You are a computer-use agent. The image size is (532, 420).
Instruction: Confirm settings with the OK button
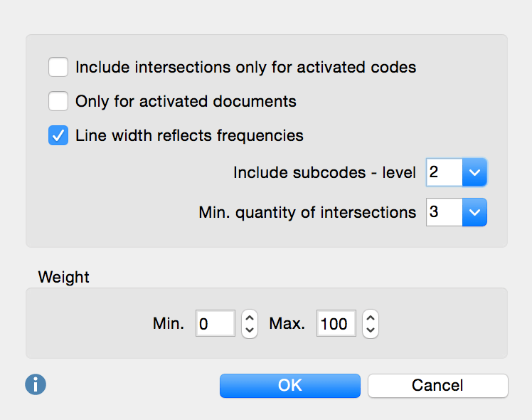[290, 385]
